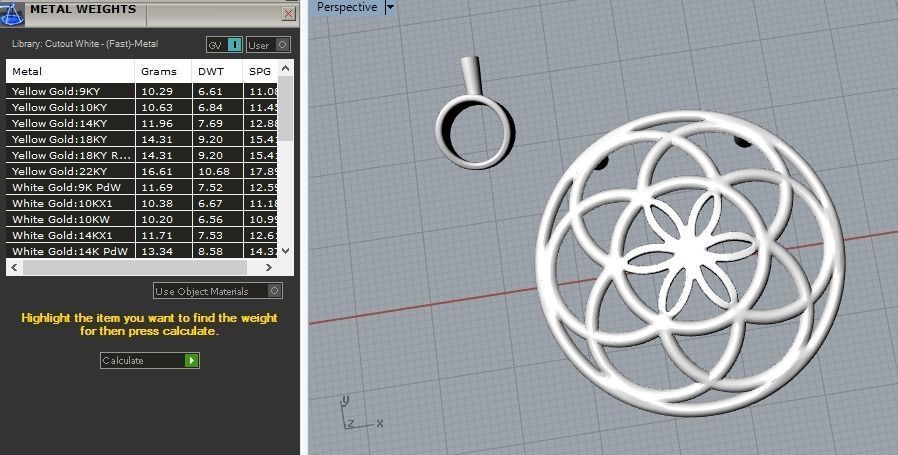Sort by the SPG column header
This screenshot has width=898, height=455.
point(261,72)
